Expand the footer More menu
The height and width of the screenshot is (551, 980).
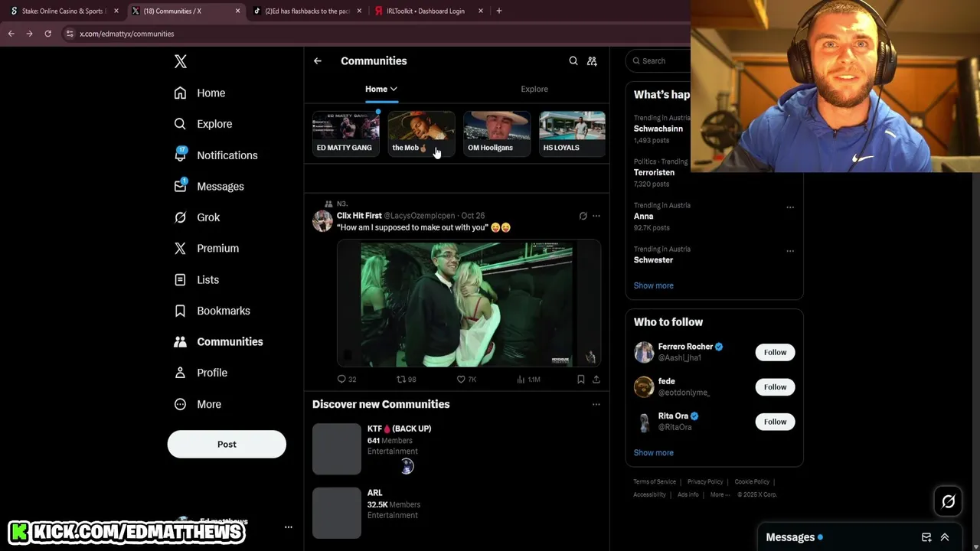[x=720, y=495]
